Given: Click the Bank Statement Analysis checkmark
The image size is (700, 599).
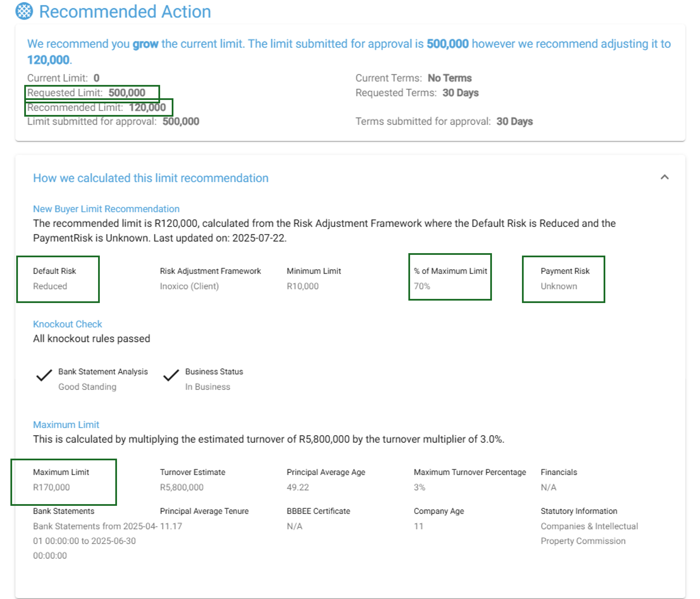Looking at the screenshot, I should click(44, 375).
